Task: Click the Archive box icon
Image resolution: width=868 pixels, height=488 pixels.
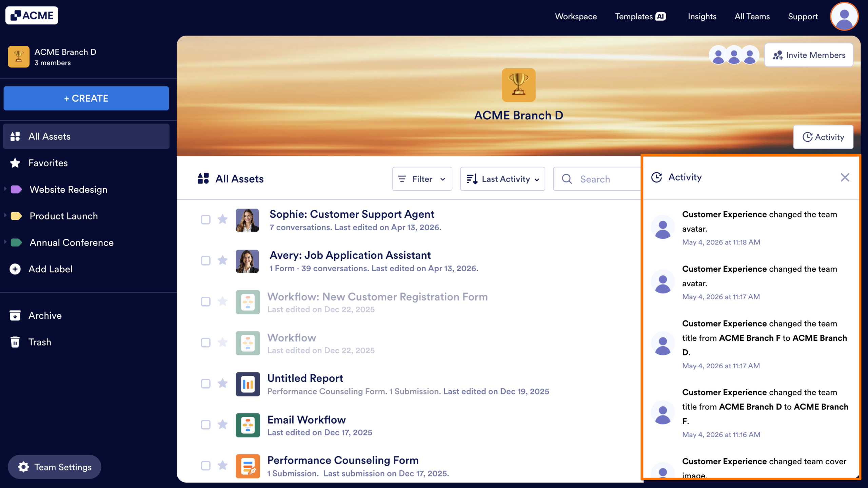Action: click(15, 315)
